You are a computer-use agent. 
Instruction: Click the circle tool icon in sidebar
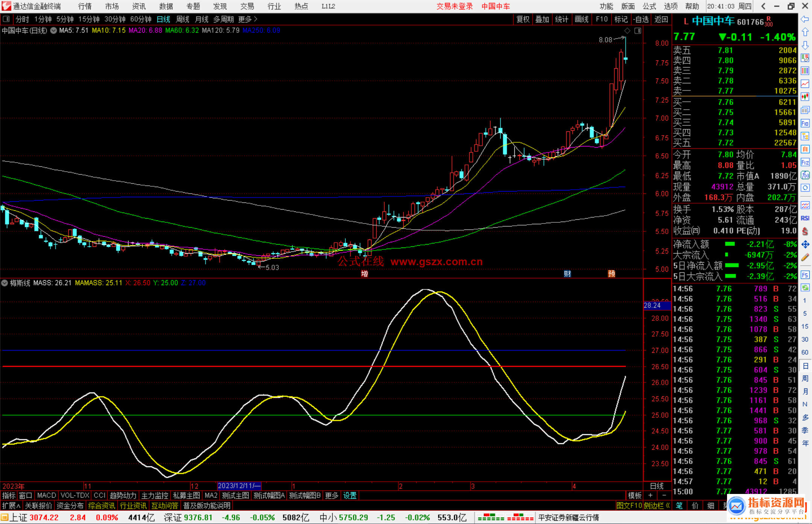click(805, 188)
